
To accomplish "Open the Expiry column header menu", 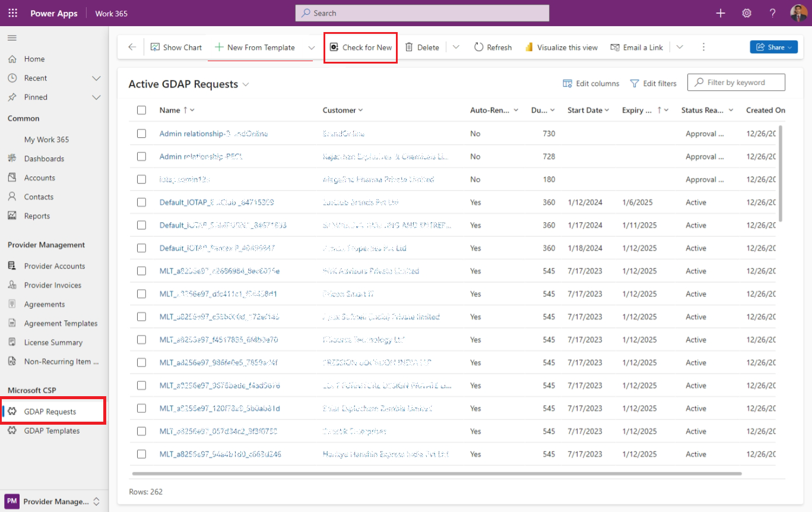I will pyautogui.click(x=645, y=110).
